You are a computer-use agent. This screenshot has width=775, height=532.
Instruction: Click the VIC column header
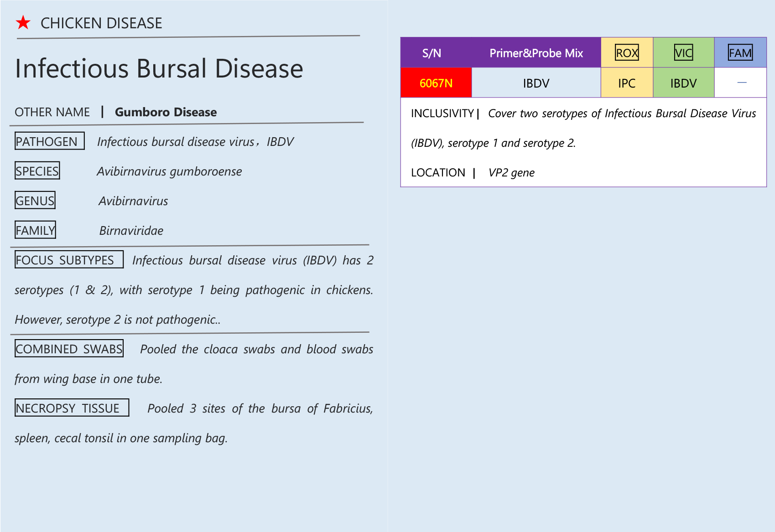click(683, 53)
